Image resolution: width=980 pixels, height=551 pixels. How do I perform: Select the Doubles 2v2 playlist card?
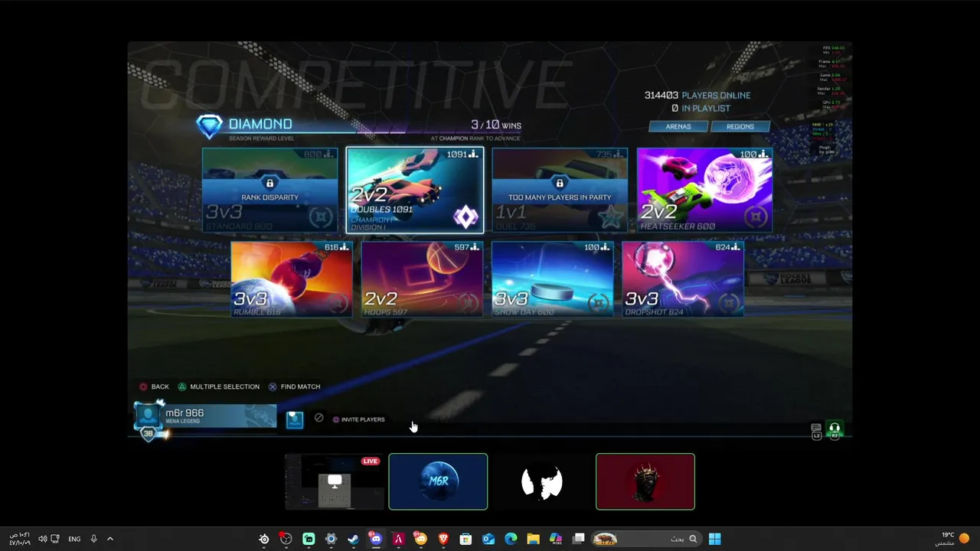(414, 190)
